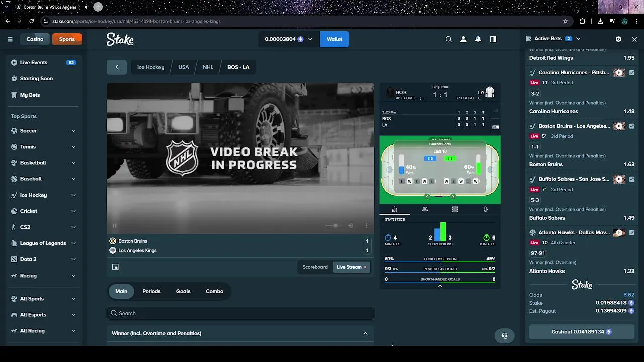Viewport: 644px width, 362px height.
Task: Open video options three-dot menu
Action: pos(366,226)
